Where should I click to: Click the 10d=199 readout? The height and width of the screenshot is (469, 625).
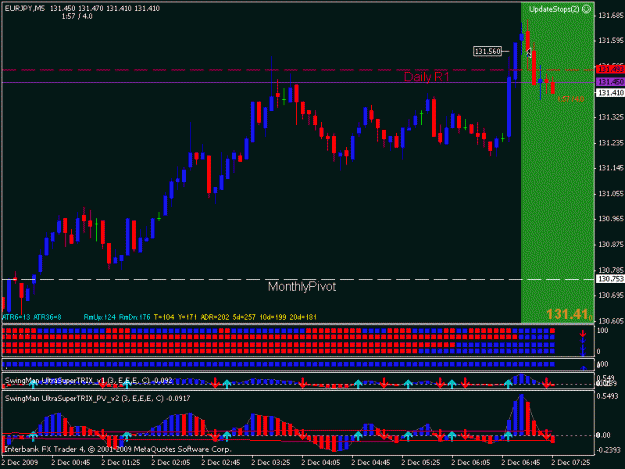[273, 317]
